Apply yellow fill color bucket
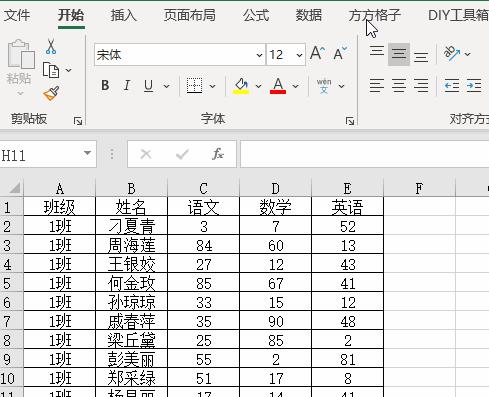The height and width of the screenshot is (397, 489). [241, 86]
